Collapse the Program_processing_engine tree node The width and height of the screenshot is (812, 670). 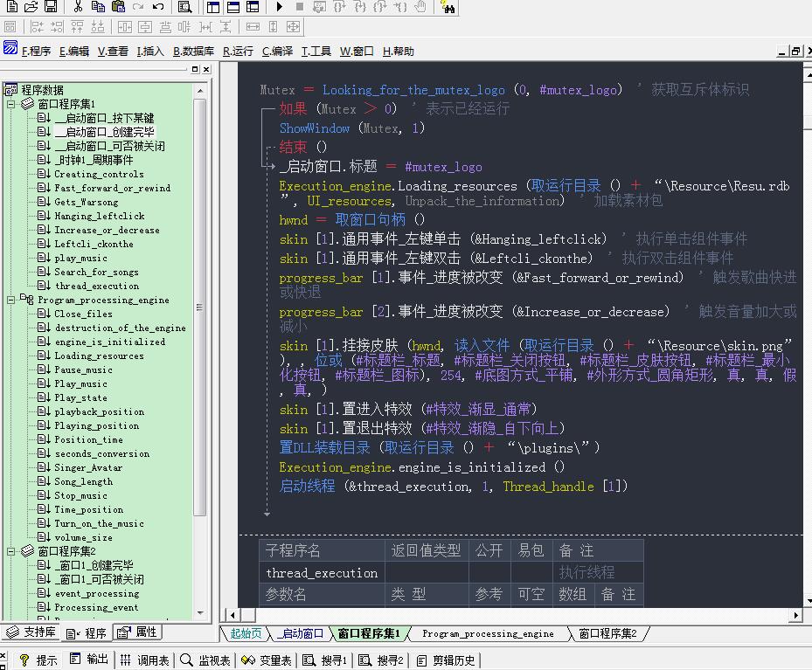[12, 300]
